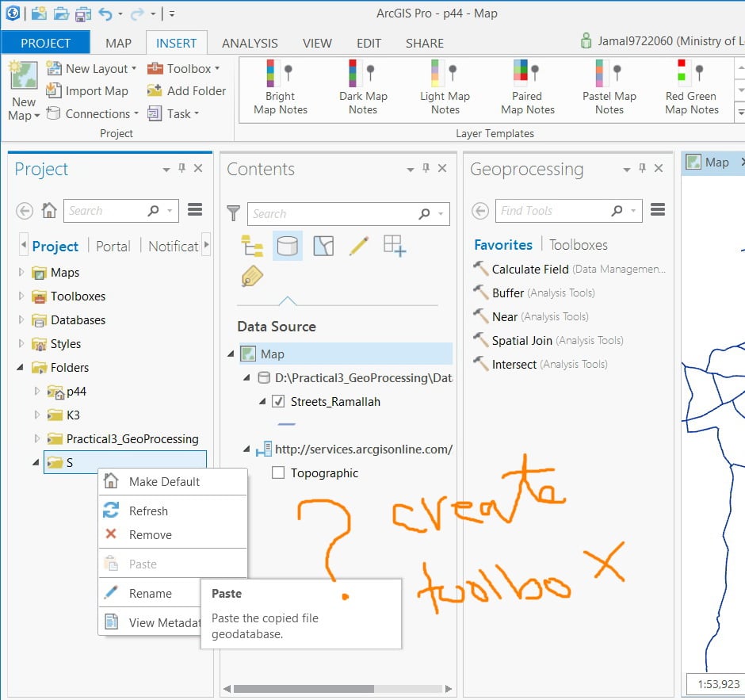Click back arrow in Geoprocessing pane
This screenshot has width=745, height=700.
480,211
